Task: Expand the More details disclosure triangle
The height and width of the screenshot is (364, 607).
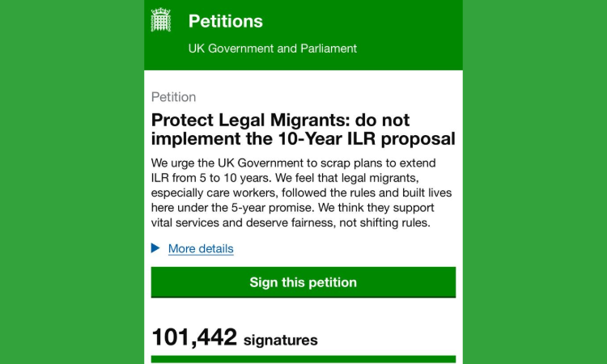Action: [x=155, y=248]
